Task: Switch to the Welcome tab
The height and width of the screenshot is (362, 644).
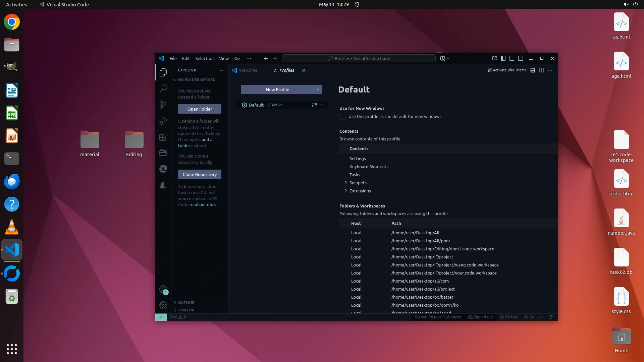Action: [248, 70]
